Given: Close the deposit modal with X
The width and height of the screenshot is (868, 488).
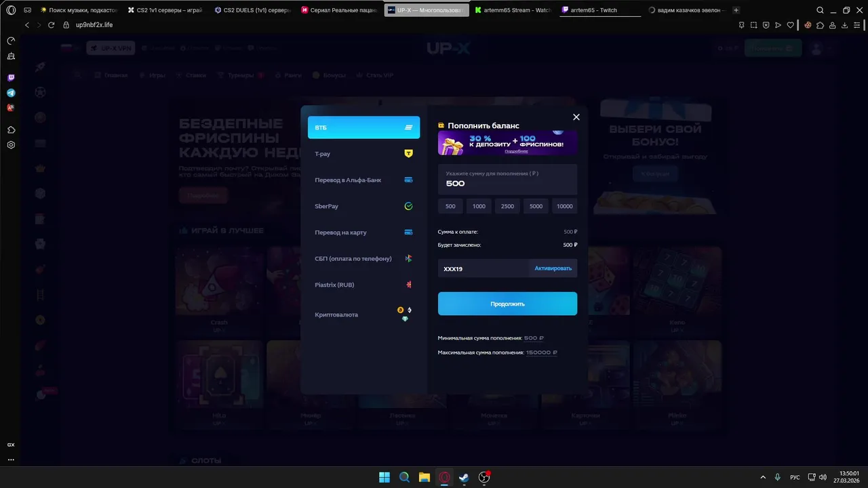Looking at the screenshot, I should [576, 117].
